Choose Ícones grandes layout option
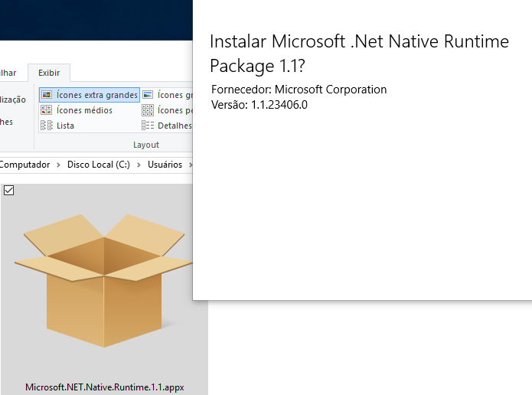The width and height of the screenshot is (532, 395). pyautogui.click(x=167, y=95)
